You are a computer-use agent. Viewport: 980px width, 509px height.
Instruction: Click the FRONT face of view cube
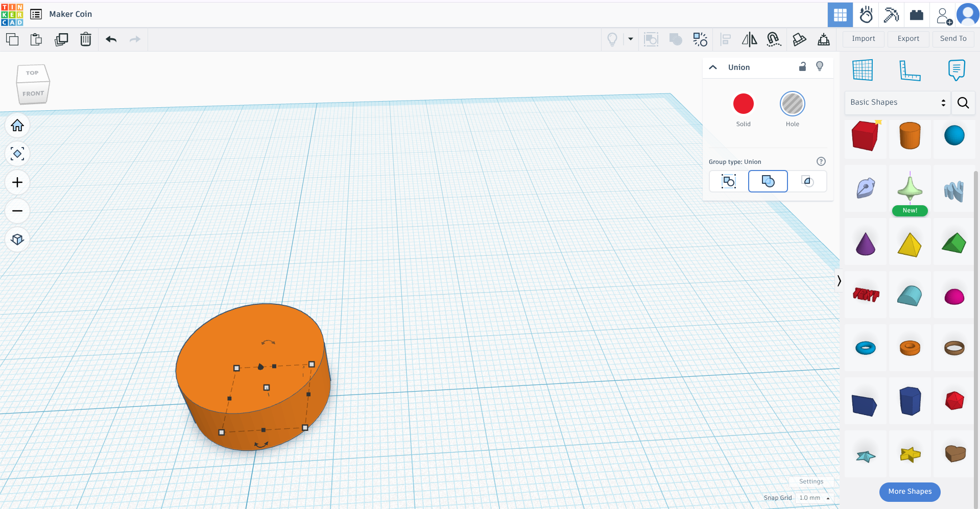tap(33, 93)
